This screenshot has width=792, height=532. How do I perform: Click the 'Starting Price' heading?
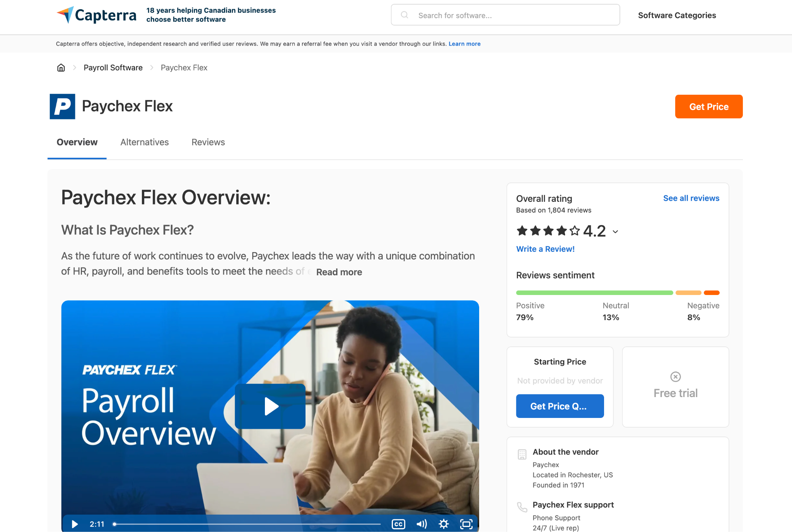(x=560, y=362)
